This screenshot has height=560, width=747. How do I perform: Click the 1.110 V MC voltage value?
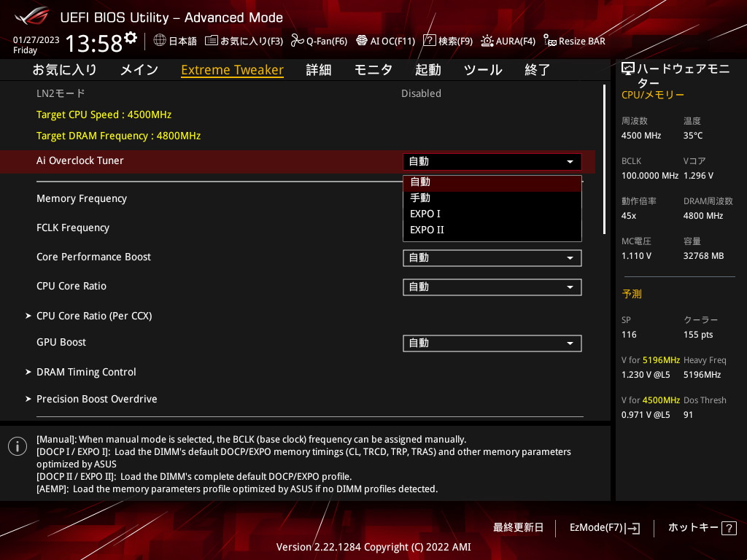pos(636,256)
